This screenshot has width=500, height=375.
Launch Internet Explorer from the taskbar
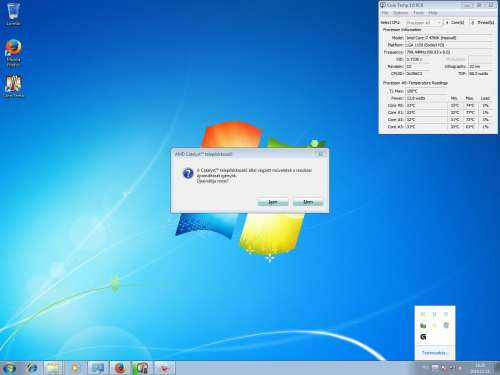(32, 368)
